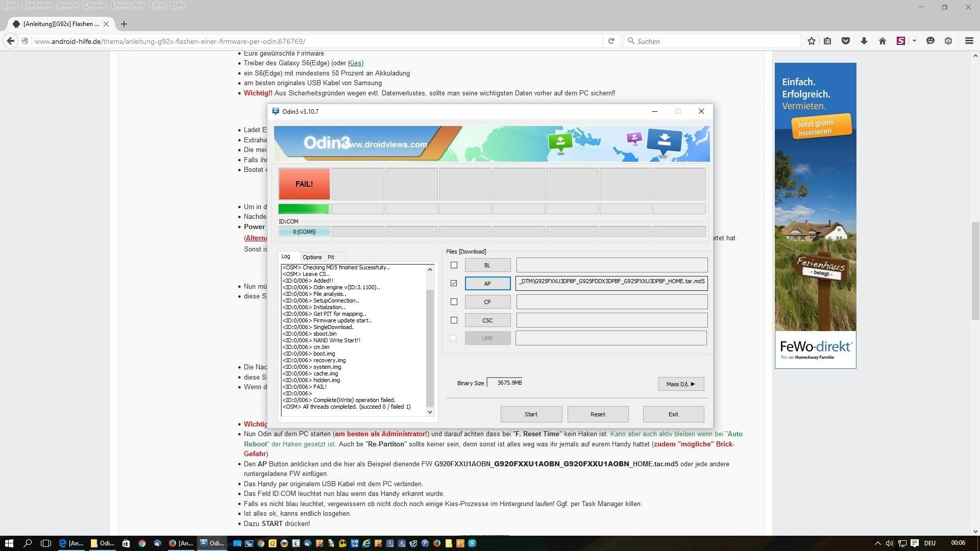Switch to Log tab in Odin
980x551 pixels.
click(x=286, y=257)
